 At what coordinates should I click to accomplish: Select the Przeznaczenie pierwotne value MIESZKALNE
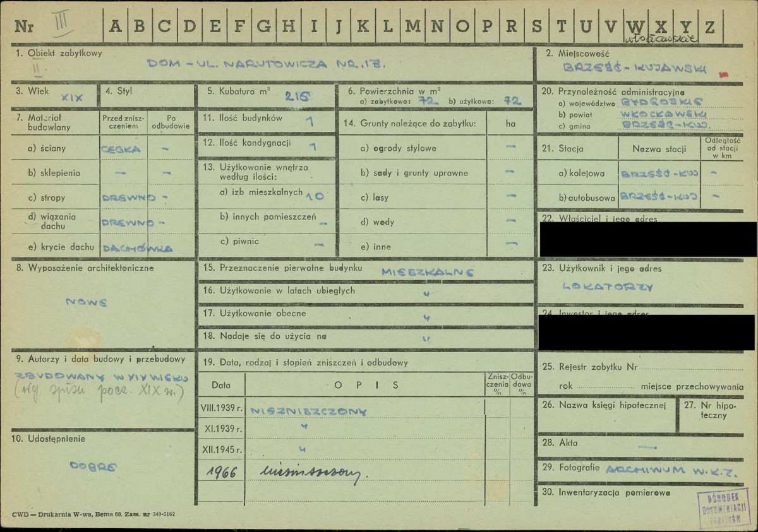coord(427,271)
